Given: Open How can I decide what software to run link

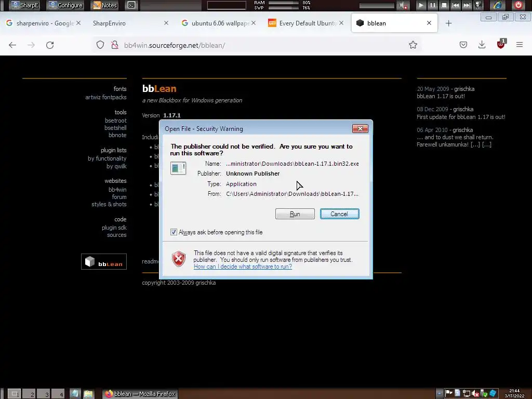Looking at the screenshot, I should [243, 267].
